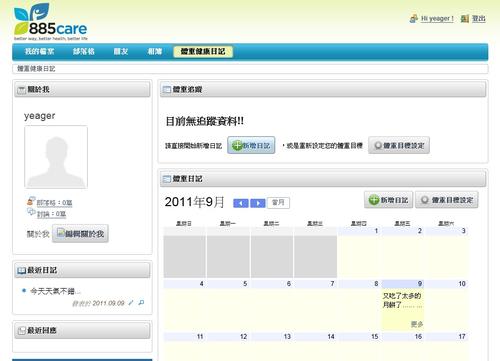Click 體重目標設定 button in 體重追蹤 panel
Viewport: 500px width, 361px height.
(399, 145)
